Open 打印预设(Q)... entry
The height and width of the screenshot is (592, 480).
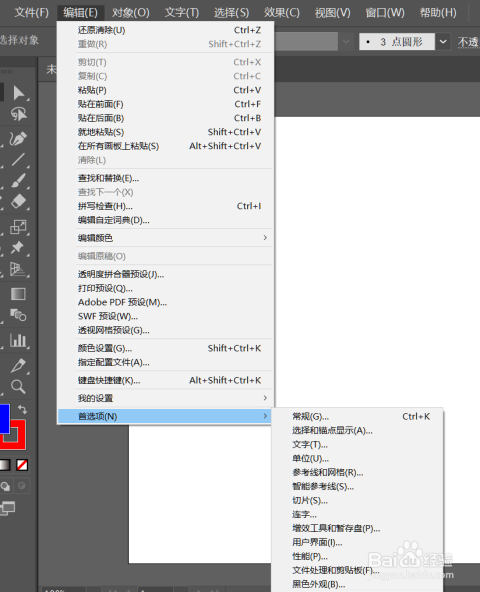pyautogui.click(x=165, y=288)
